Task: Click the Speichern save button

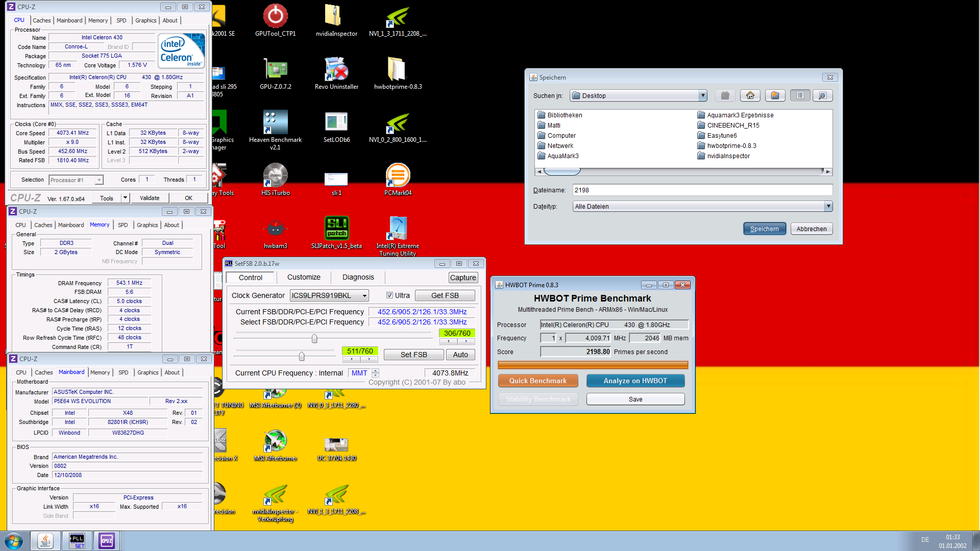Action: point(764,229)
